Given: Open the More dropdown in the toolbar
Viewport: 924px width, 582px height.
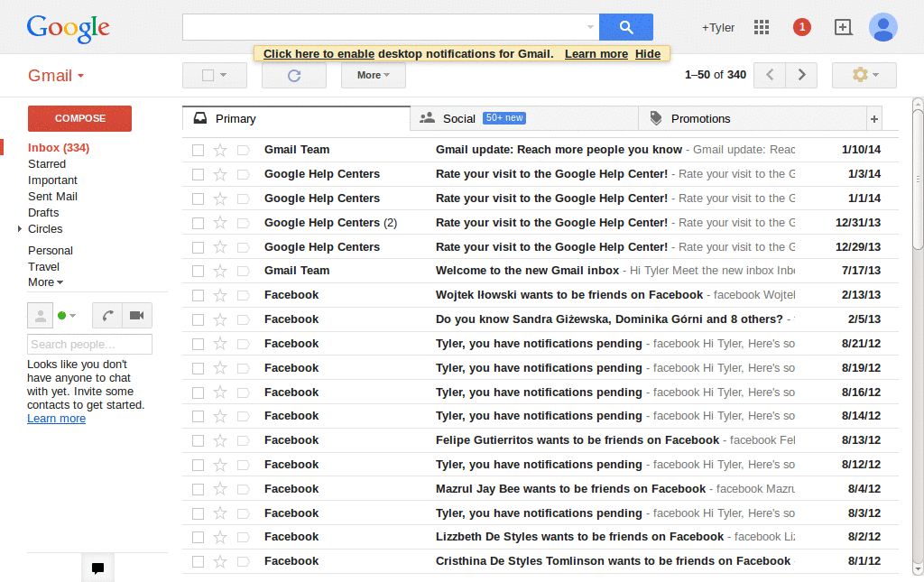Looking at the screenshot, I should tap(373, 75).
